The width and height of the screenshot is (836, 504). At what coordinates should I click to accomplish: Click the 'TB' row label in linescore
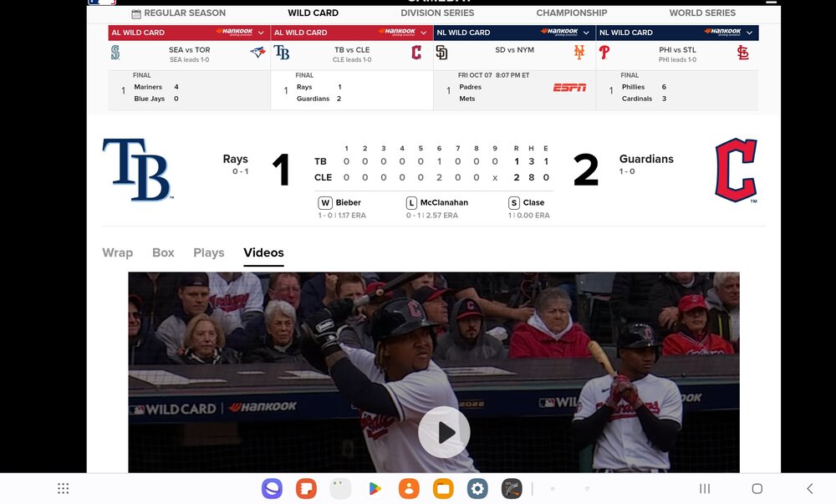[320, 161]
